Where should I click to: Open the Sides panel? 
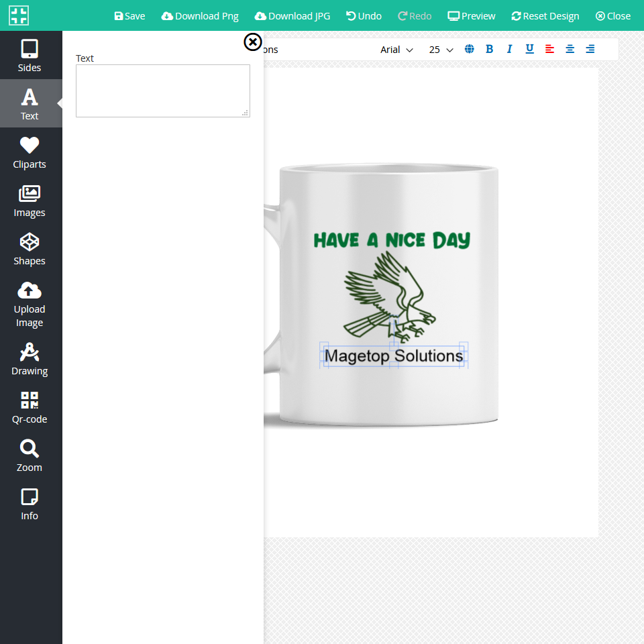30,56
